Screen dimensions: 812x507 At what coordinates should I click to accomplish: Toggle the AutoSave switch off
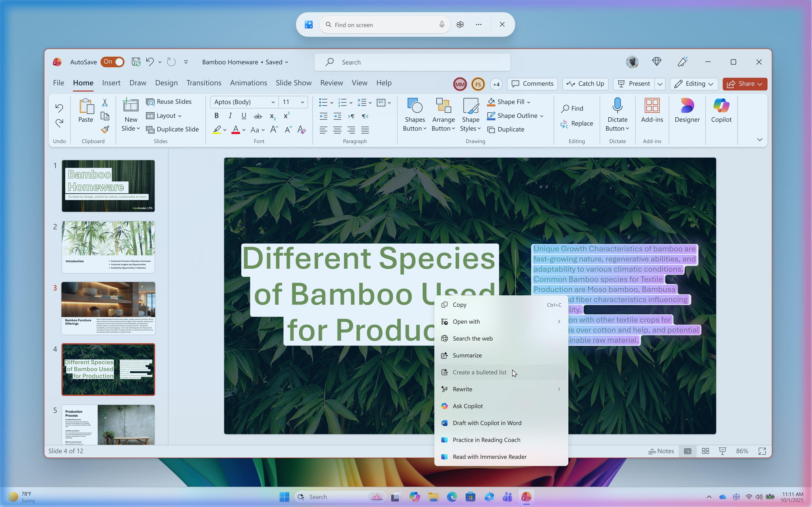112,62
